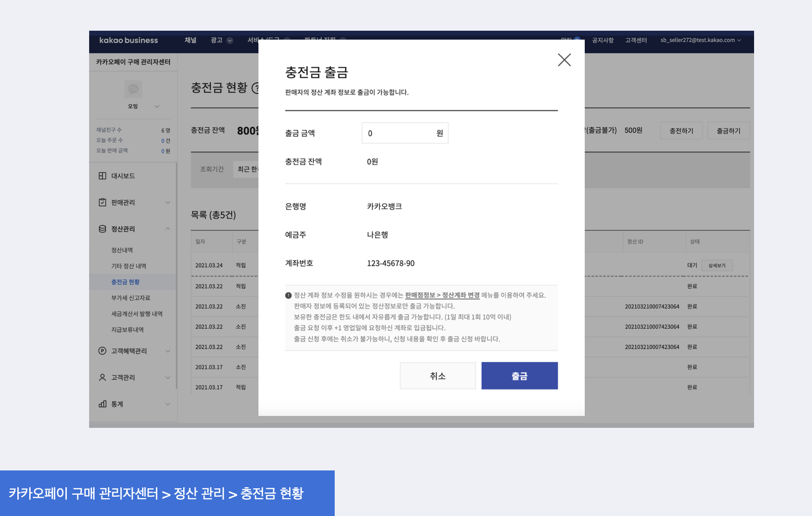Expand the 판매관리 chevron
Viewport: 812px width, 516px height.
click(x=168, y=203)
